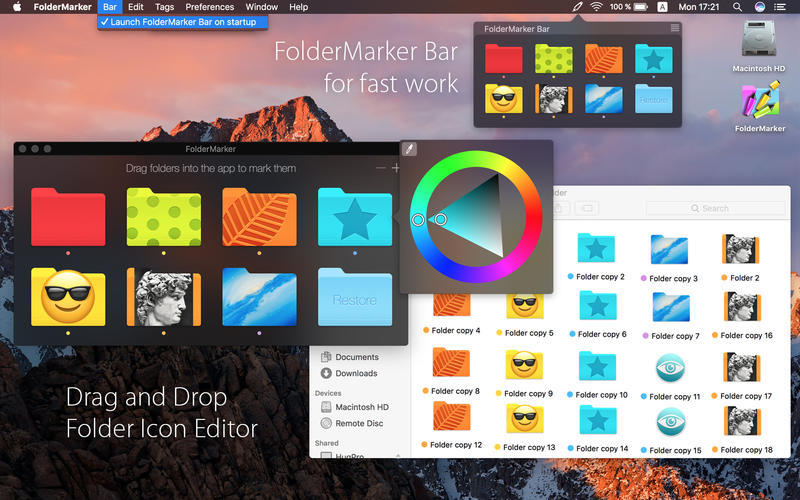
Task: Select Folder copy 9 in Finder
Action: (524, 364)
